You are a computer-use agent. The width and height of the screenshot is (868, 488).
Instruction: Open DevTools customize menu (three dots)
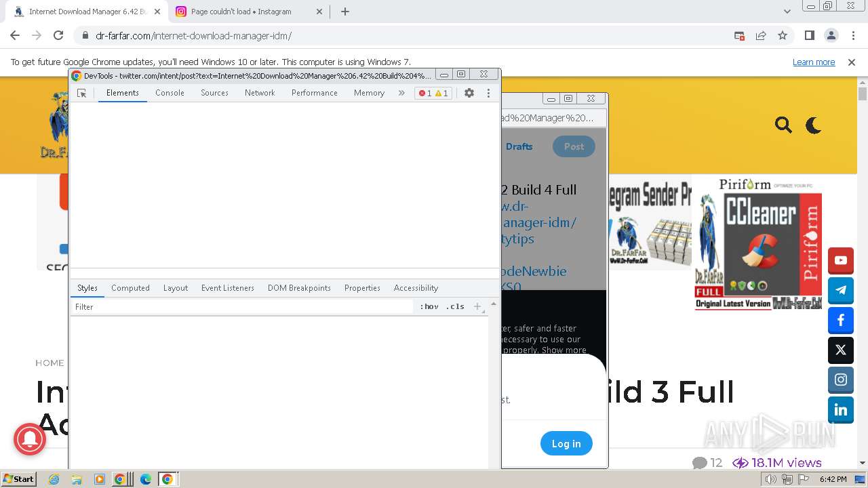coord(488,93)
